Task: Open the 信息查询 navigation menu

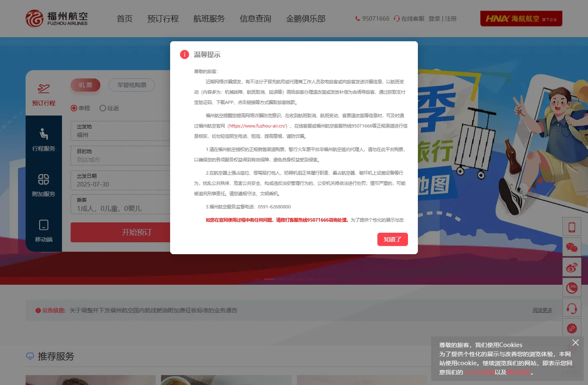Action: coord(256,19)
